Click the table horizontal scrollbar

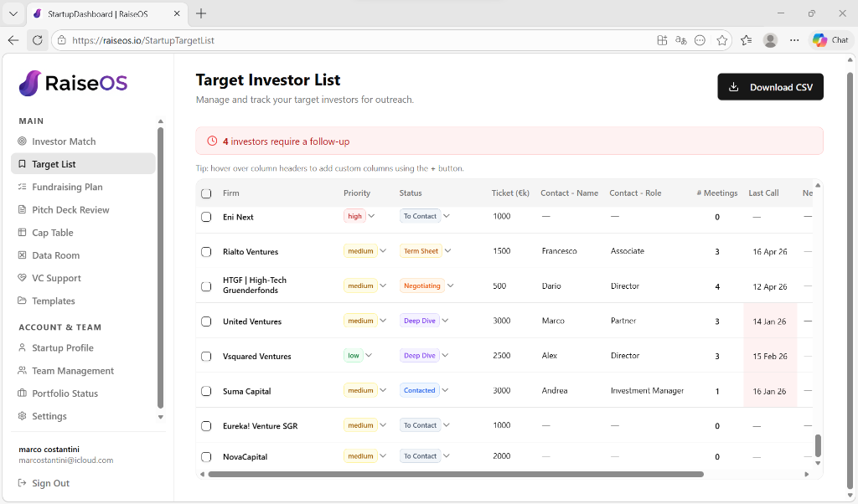[456, 475]
